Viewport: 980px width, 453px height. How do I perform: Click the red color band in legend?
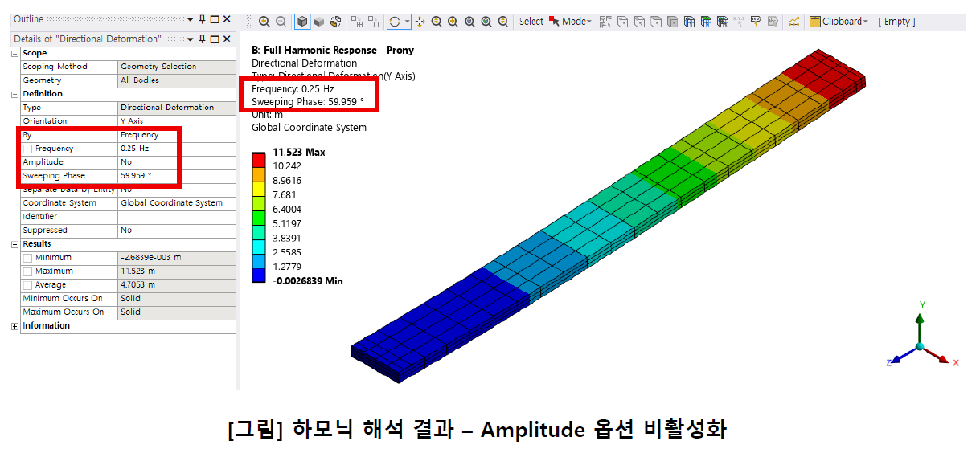259,159
